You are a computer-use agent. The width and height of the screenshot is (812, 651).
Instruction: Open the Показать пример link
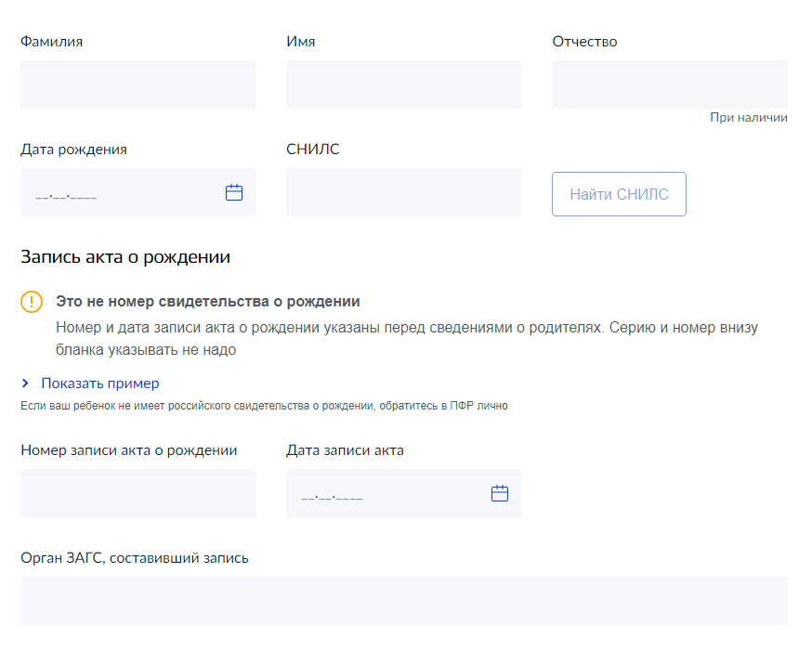coord(99,384)
